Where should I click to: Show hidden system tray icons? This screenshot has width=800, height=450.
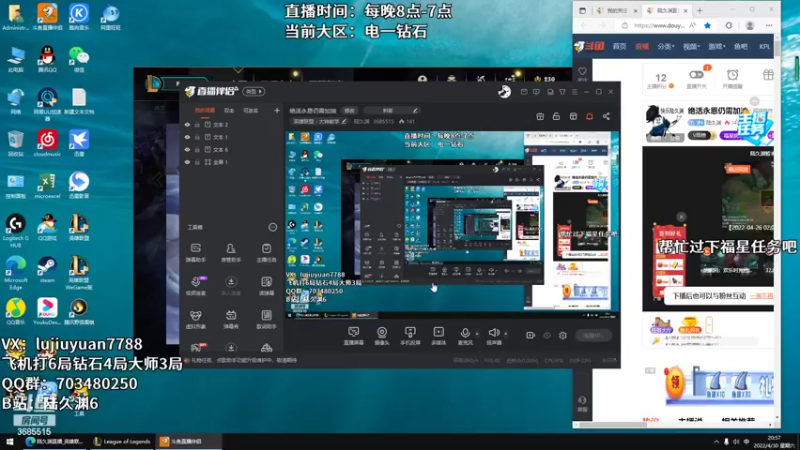tap(716, 442)
